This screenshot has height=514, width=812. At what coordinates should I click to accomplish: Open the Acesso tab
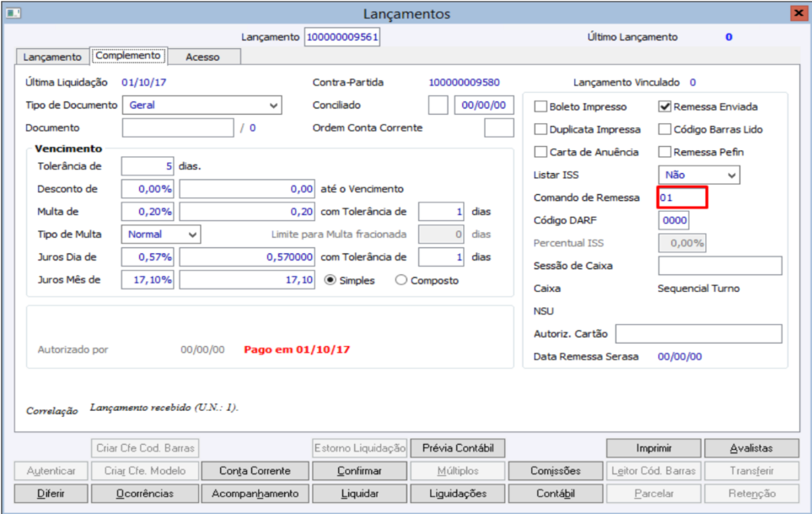(202, 57)
